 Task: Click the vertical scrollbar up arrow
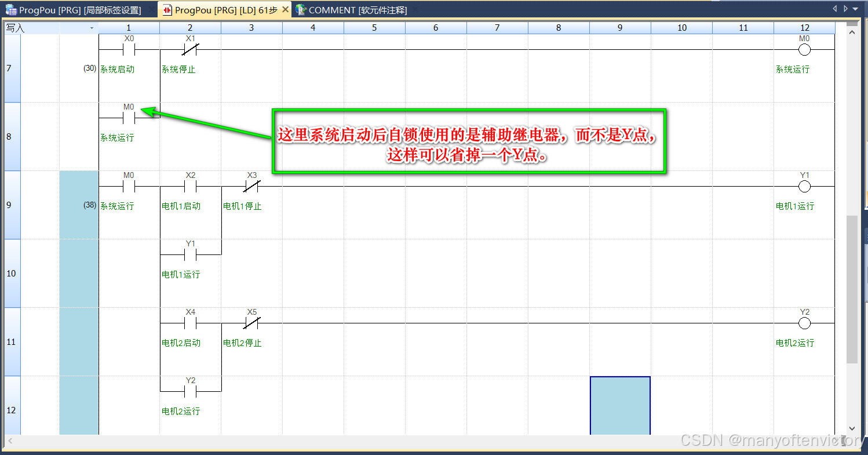852,32
